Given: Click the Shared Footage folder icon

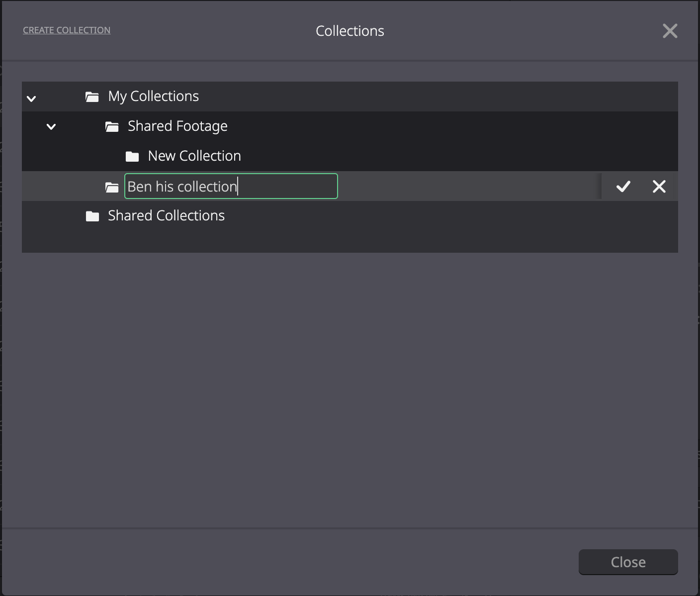Looking at the screenshot, I should 112,127.
